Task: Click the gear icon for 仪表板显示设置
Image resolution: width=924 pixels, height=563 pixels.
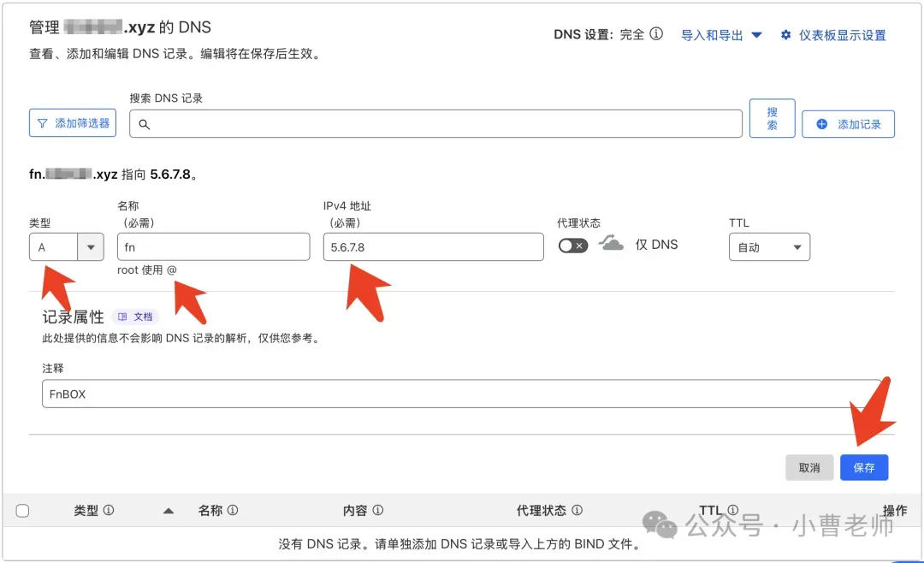Action: (786, 35)
